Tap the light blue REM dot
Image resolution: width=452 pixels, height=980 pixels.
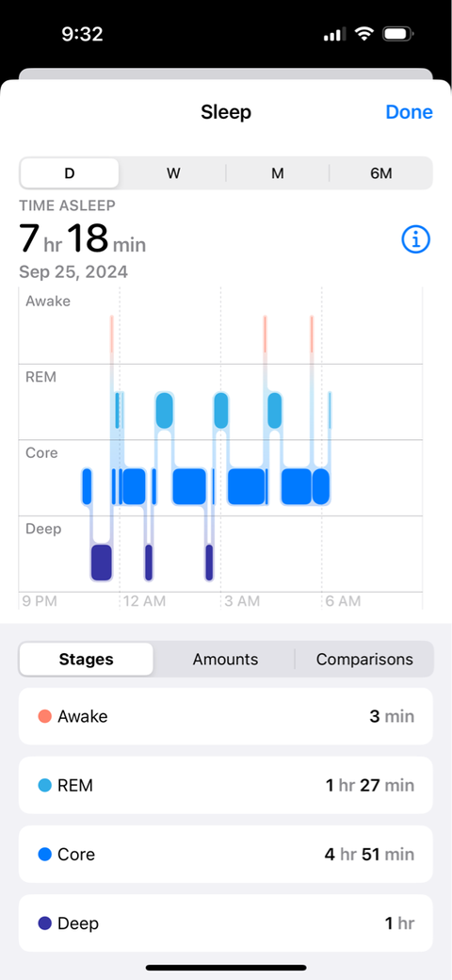coord(44,786)
